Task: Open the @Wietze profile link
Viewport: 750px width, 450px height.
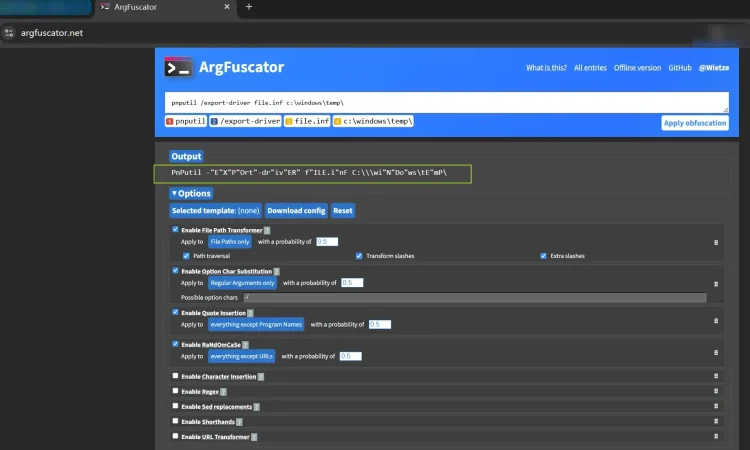Action: point(714,68)
